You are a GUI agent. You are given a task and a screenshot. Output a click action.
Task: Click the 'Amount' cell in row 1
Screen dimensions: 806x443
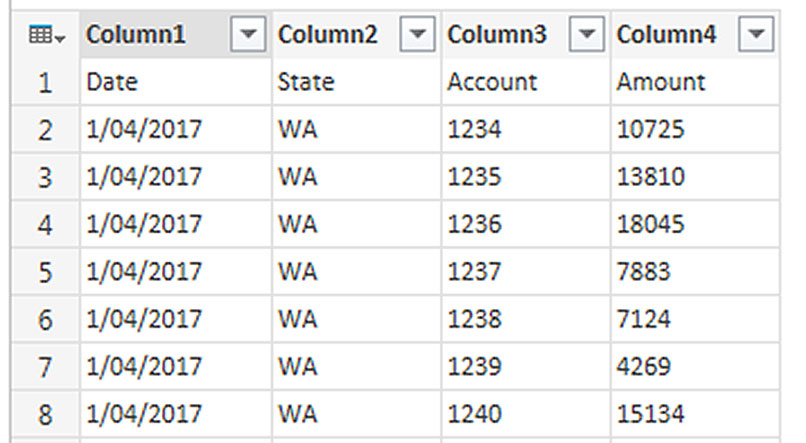695,82
